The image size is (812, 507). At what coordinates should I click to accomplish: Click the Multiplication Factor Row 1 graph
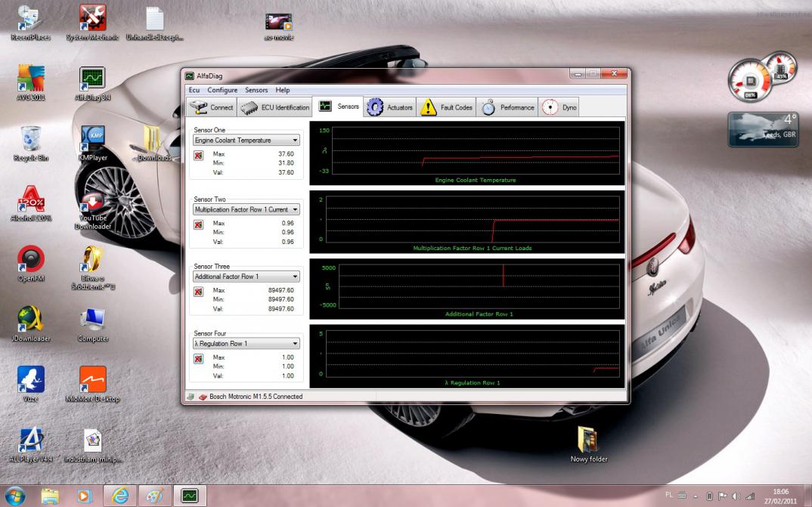pyautogui.click(x=467, y=222)
